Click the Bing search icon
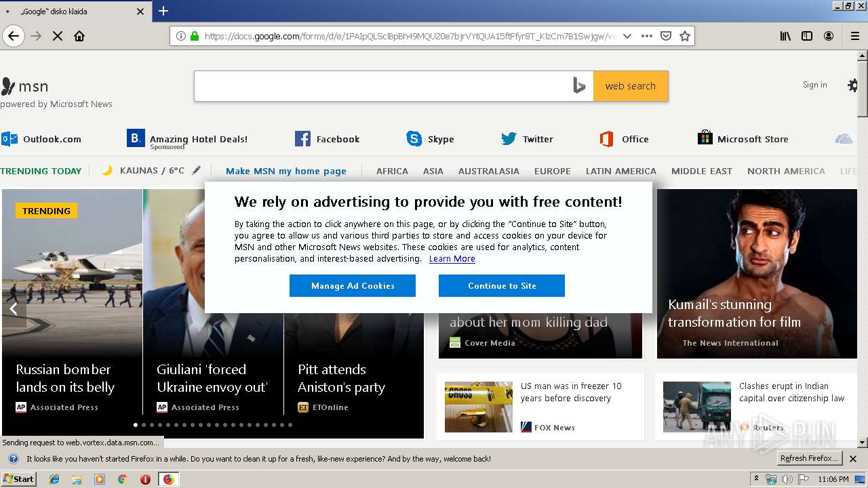 pyautogui.click(x=578, y=85)
